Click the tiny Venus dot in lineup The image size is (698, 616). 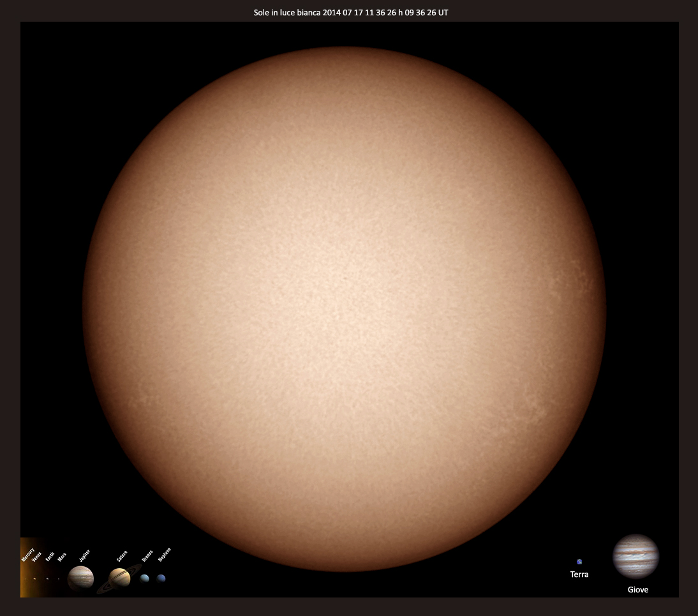pyautogui.click(x=34, y=579)
